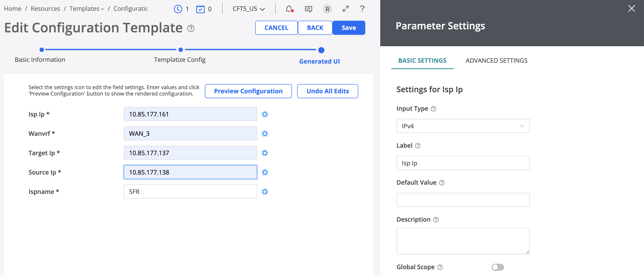Focus the Ispname input field

[x=190, y=192]
